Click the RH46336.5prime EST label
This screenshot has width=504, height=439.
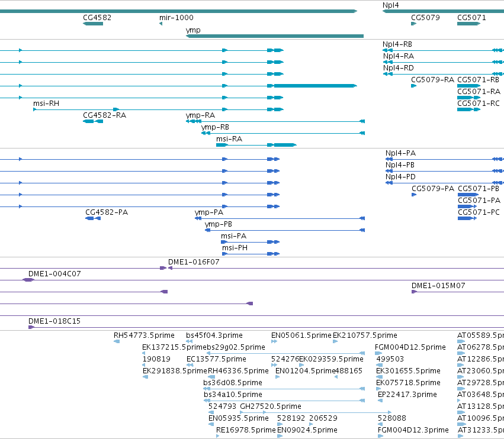[x=238, y=371]
